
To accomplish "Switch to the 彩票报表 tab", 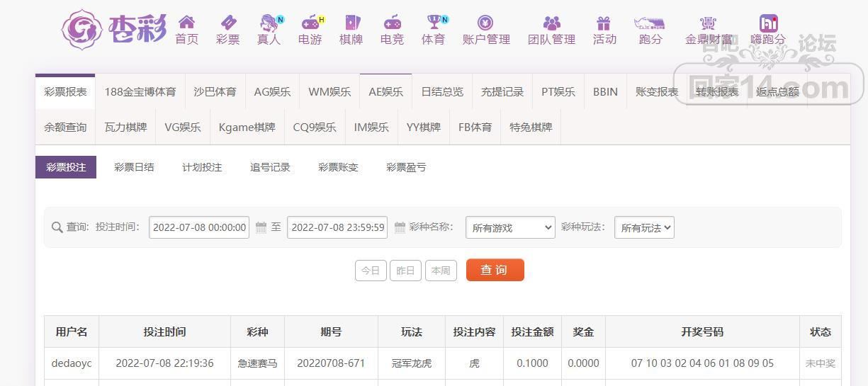I will [65, 92].
